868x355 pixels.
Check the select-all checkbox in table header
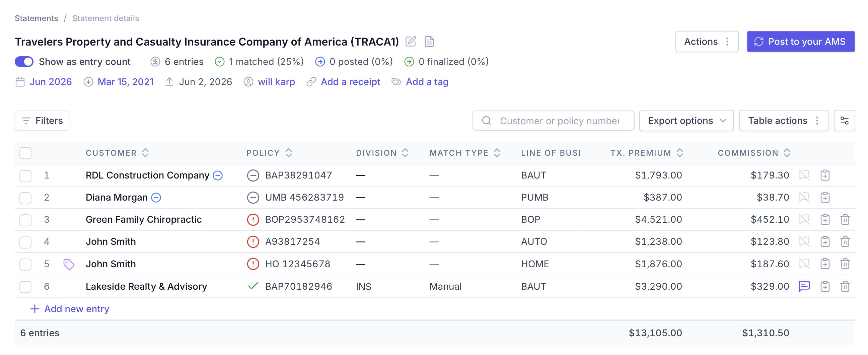point(25,153)
